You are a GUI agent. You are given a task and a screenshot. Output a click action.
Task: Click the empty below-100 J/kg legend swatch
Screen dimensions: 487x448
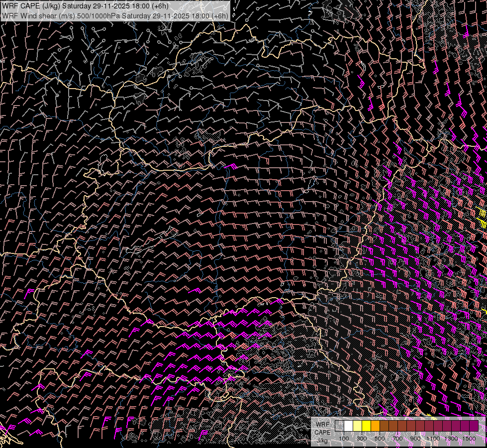click(x=339, y=426)
